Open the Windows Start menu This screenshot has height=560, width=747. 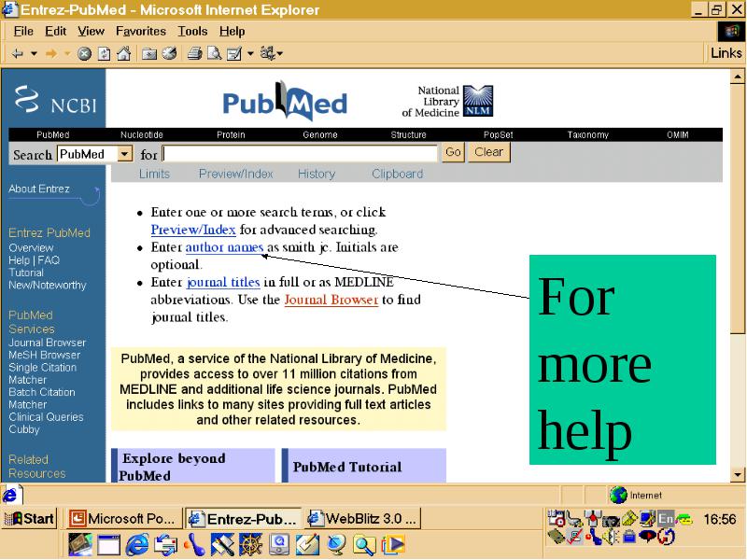click(30, 519)
